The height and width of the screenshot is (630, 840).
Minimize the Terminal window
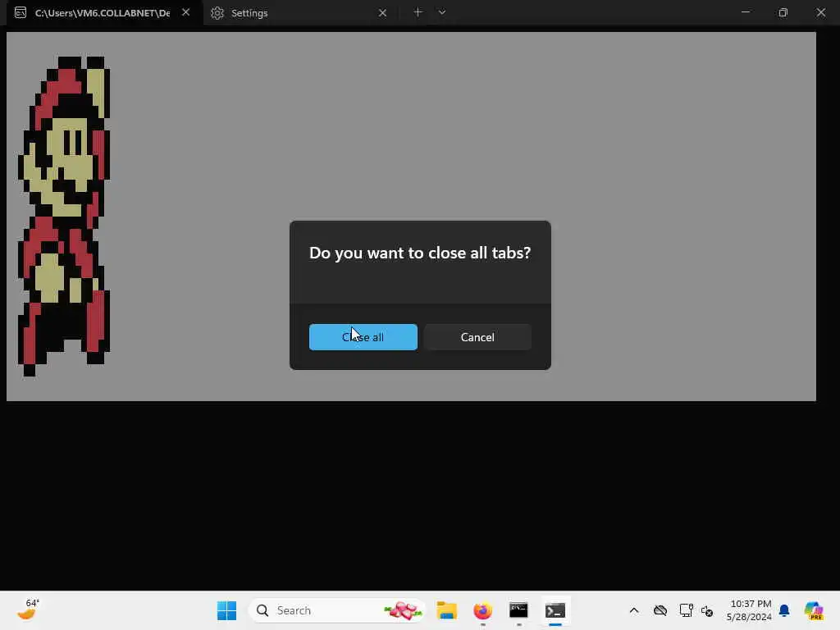tap(745, 12)
